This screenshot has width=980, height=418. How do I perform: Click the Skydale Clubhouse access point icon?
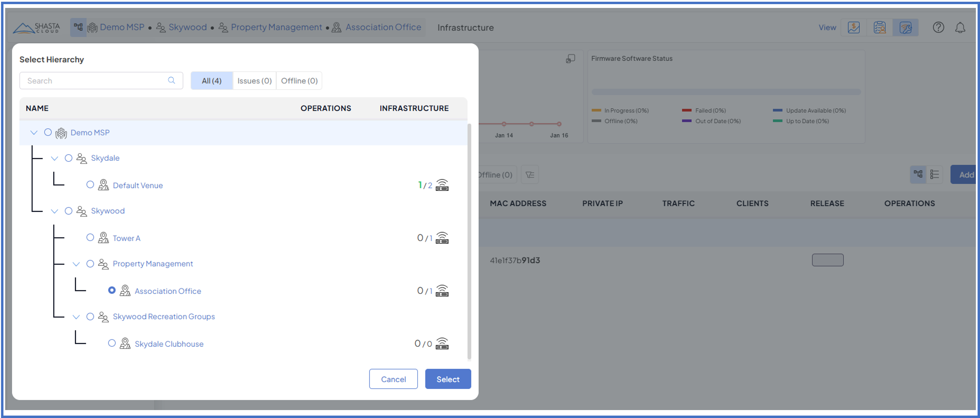coord(442,344)
